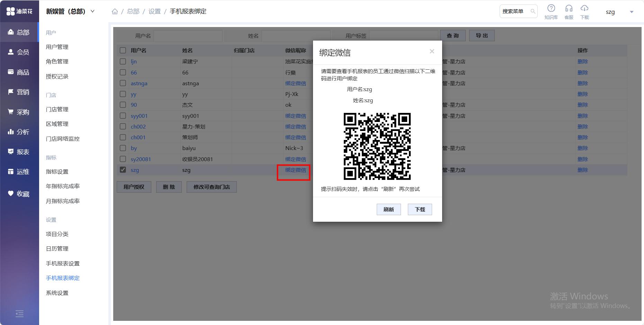The height and width of the screenshot is (325, 644).
Task: Close the 绑定微信 dialog
Action: coord(432,51)
